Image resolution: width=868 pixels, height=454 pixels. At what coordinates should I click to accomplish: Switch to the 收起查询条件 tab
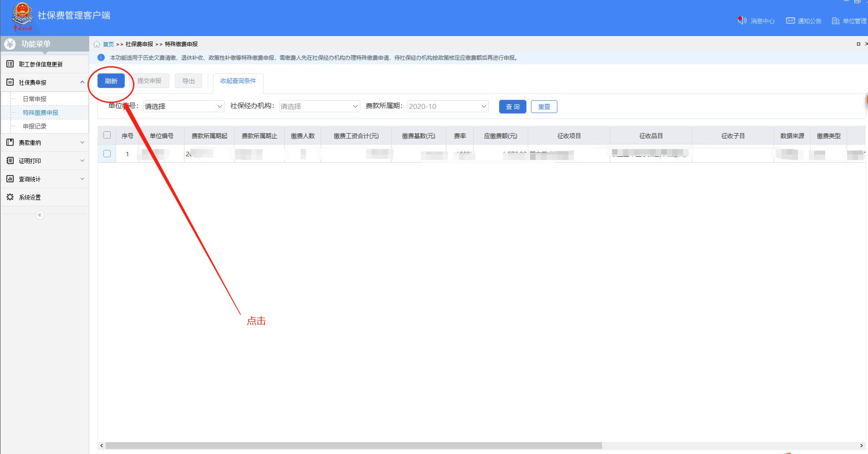coord(238,81)
